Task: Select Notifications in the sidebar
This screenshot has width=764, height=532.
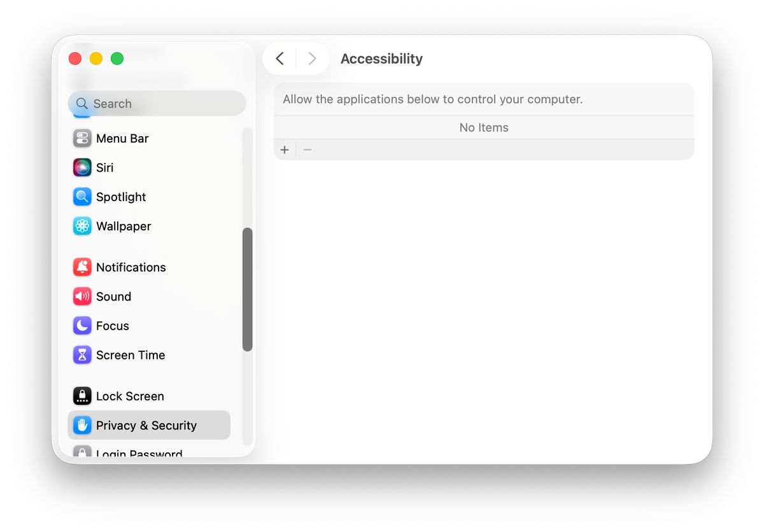Action: 149,267
